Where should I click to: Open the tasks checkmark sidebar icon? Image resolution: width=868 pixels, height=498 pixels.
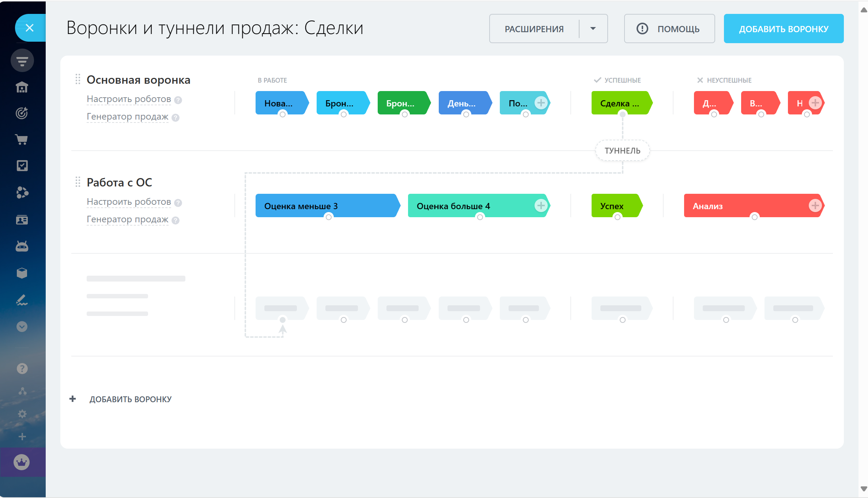[x=22, y=166]
